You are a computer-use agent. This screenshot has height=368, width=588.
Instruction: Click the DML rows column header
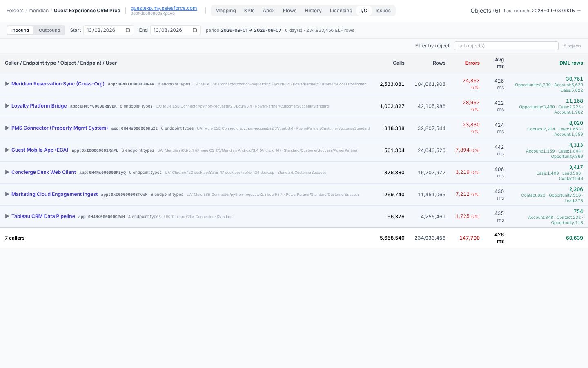coord(571,63)
